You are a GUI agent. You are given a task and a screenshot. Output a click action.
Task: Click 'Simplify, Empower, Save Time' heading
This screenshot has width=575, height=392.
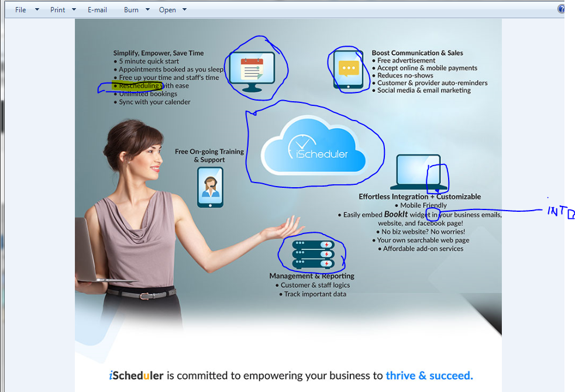[159, 53]
